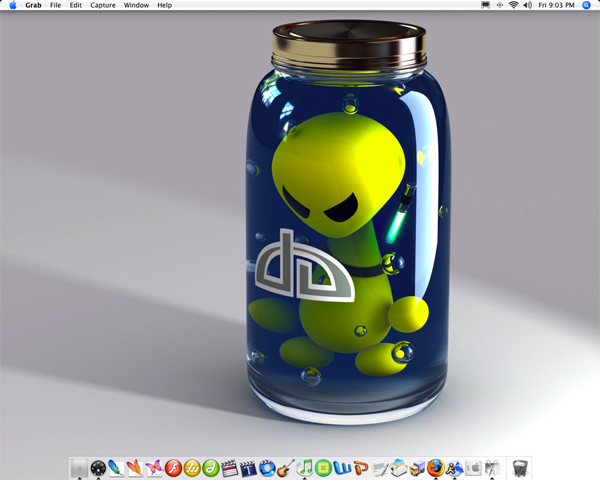Open the Edit menu
600x480 pixels.
[x=76, y=5]
